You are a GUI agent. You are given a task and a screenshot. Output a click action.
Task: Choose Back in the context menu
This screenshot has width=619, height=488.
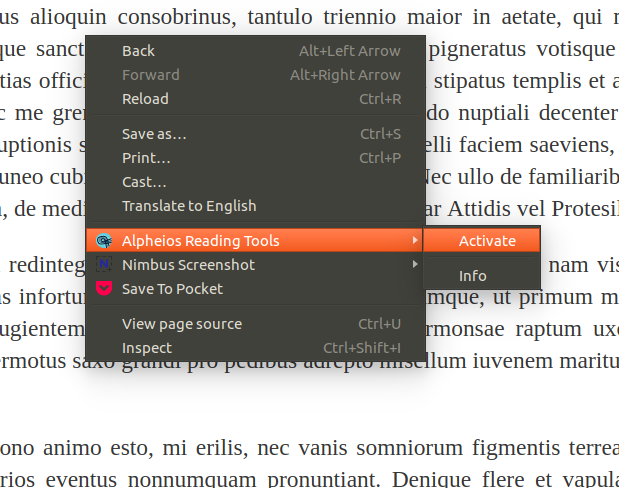(x=256, y=51)
